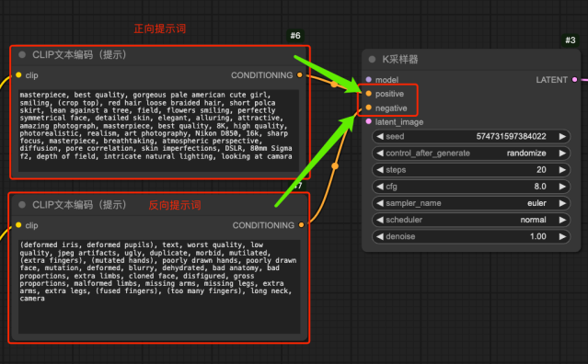The height and width of the screenshot is (364, 588).
Task: Click the latent_image input socket
Action: (x=369, y=121)
